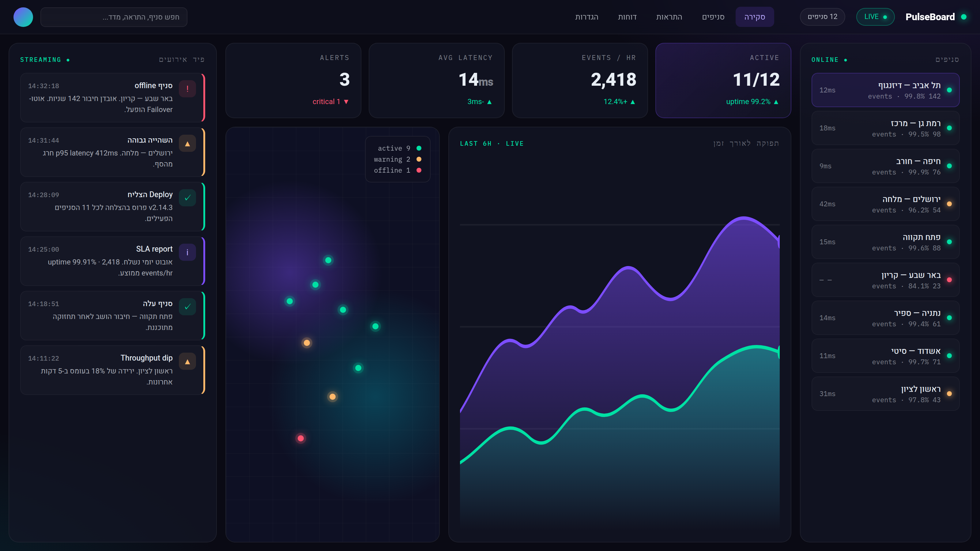Viewport: 980px width, 551px height.
Task: Select the ירושלים — מלחה branch row
Action: [885, 204]
